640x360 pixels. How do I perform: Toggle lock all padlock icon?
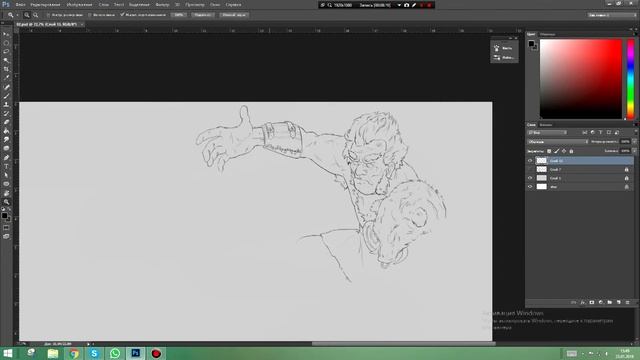[x=571, y=151]
